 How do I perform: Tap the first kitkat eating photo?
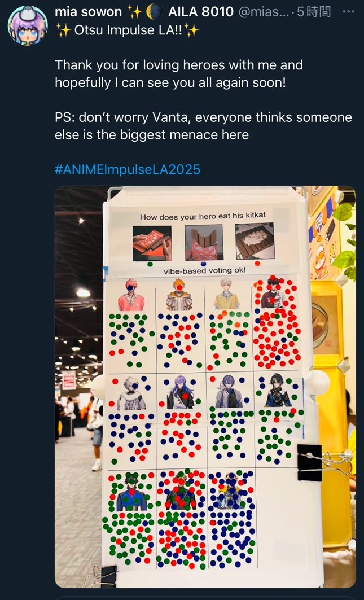pos(152,243)
